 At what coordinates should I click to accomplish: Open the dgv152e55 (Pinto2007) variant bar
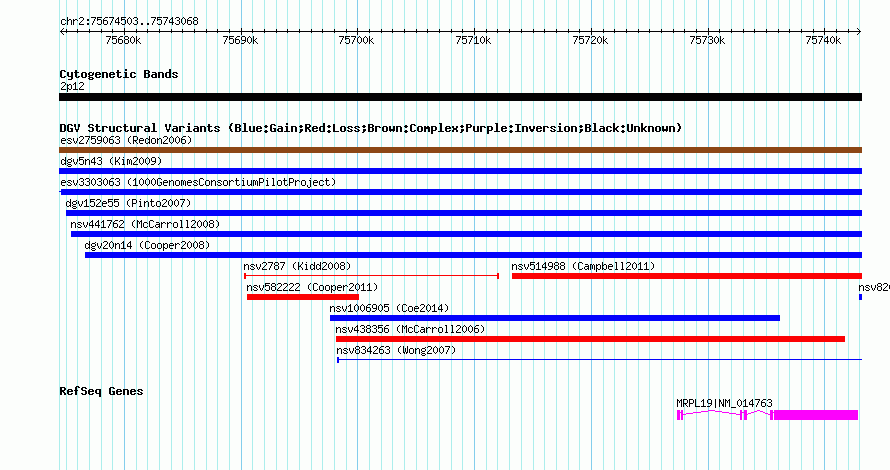coord(464,213)
